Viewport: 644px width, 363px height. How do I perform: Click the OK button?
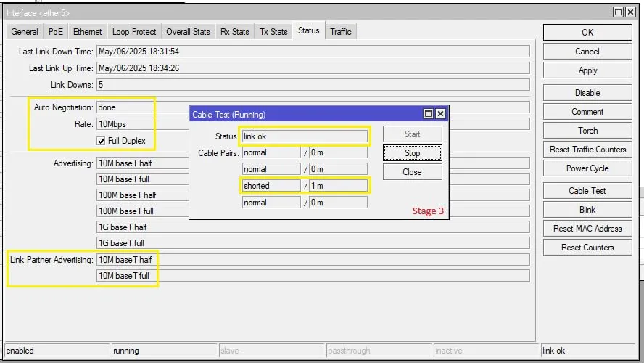pyautogui.click(x=587, y=33)
